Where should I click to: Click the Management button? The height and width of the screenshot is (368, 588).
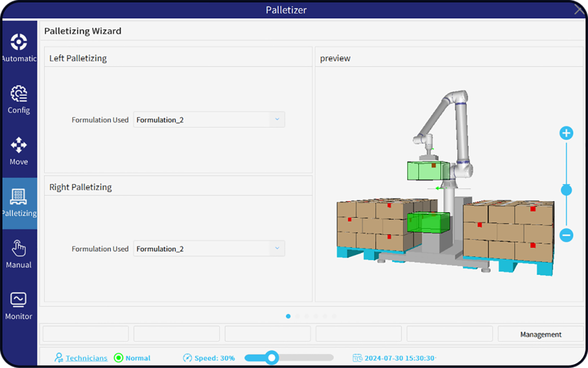click(540, 334)
